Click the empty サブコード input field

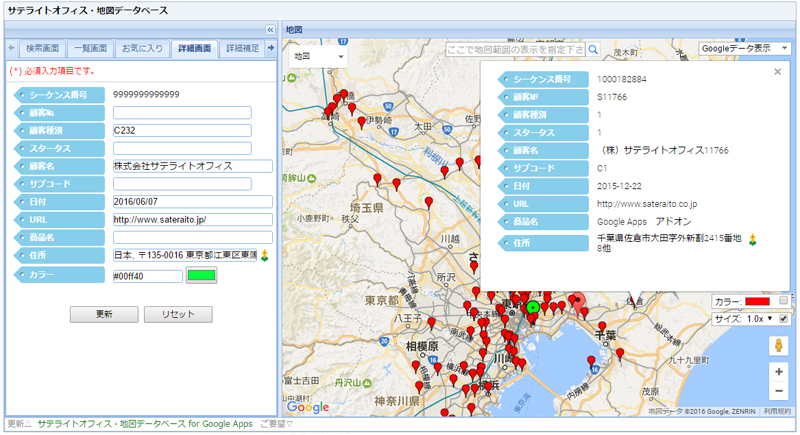tap(182, 184)
